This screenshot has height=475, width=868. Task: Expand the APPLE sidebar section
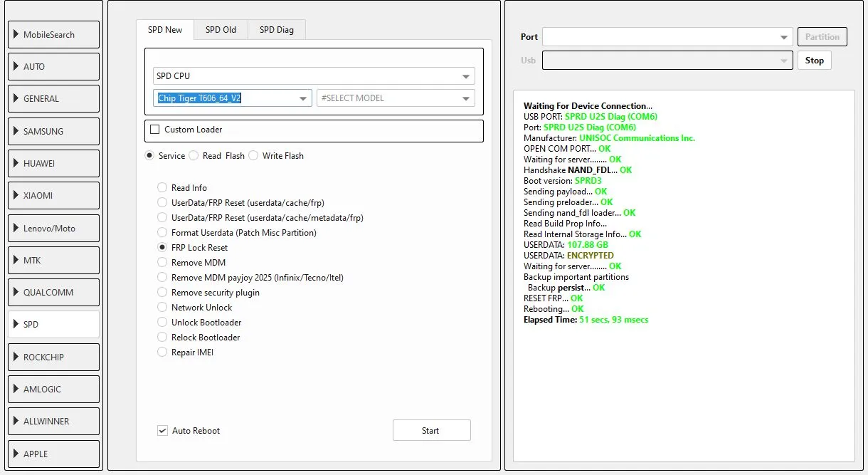pyautogui.click(x=53, y=454)
